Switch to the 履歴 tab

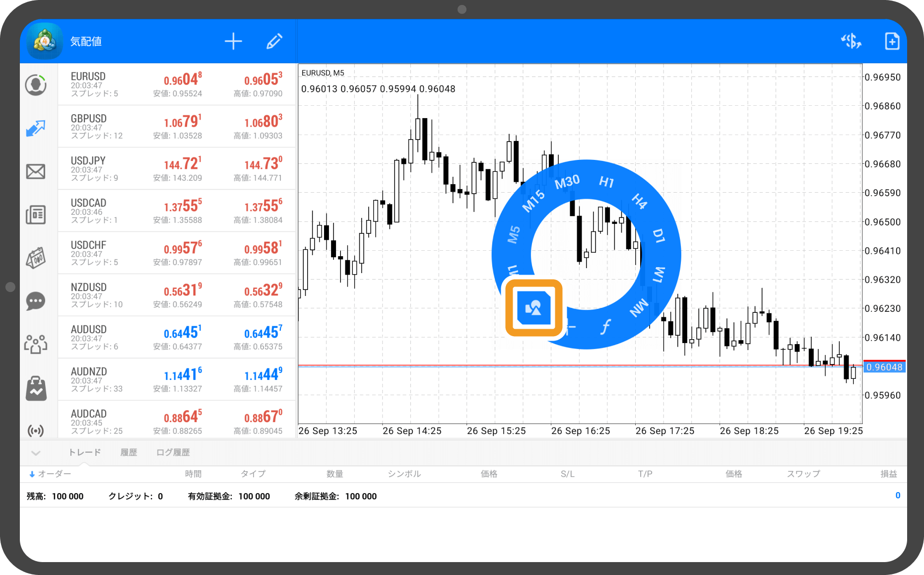(129, 452)
